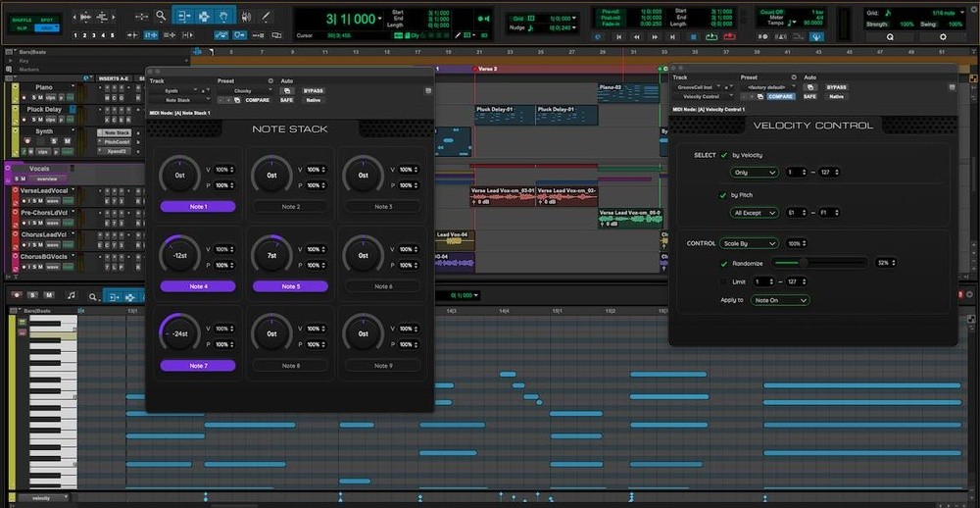
Task: Toggle the online status button in transport
Action: pos(599,37)
